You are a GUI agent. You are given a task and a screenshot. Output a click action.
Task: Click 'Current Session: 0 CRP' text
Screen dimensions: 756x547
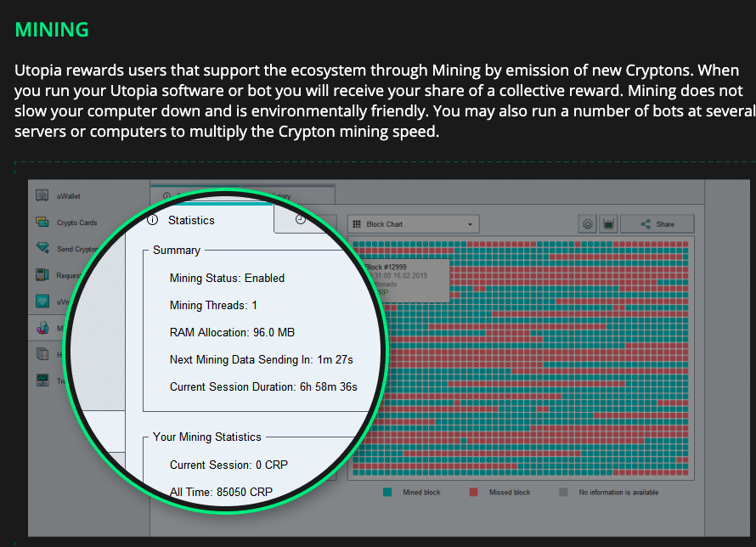(228, 465)
